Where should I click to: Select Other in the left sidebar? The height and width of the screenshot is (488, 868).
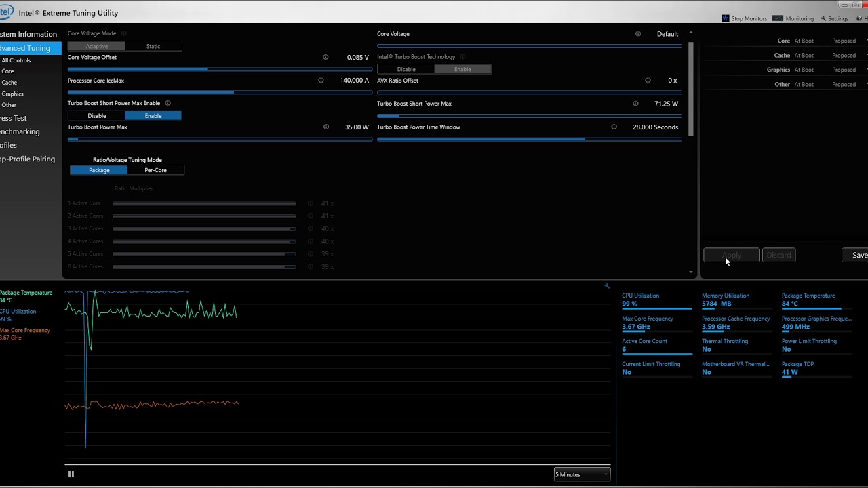point(9,105)
